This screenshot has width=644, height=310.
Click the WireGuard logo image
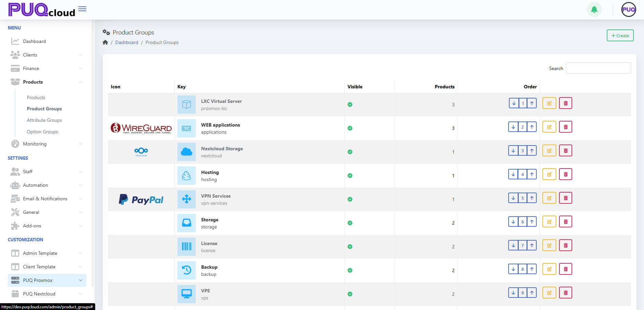click(141, 128)
